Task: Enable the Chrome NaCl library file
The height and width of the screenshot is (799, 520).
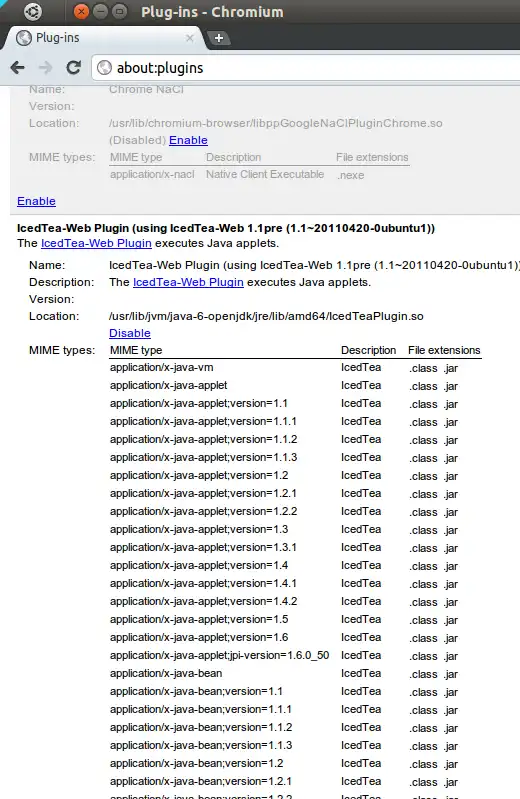Action: pos(188,140)
